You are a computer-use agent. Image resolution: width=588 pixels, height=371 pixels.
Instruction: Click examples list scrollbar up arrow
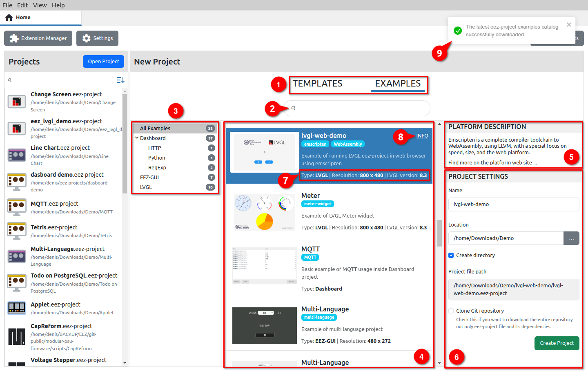click(439, 124)
